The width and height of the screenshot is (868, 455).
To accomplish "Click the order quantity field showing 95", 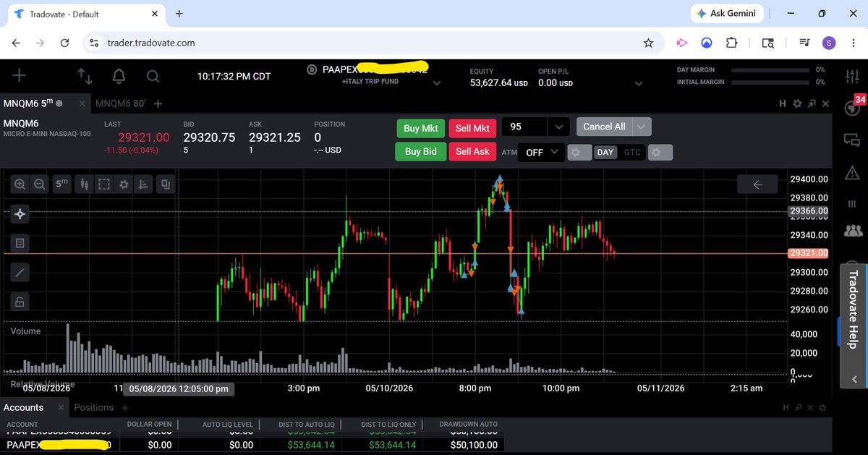I will click(x=525, y=127).
